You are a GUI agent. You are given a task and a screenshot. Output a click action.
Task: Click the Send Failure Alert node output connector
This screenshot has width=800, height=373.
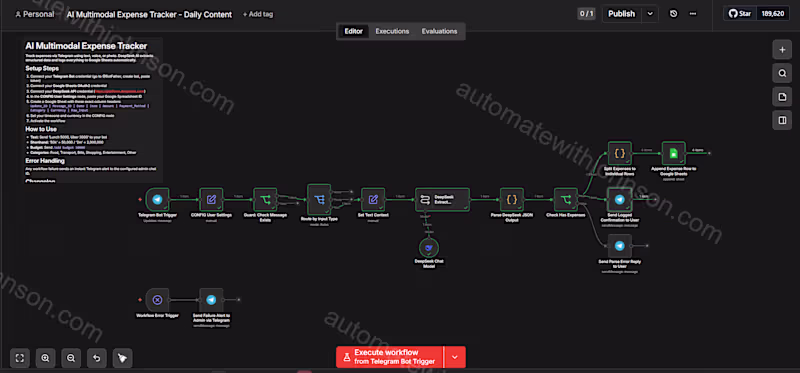point(238,300)
